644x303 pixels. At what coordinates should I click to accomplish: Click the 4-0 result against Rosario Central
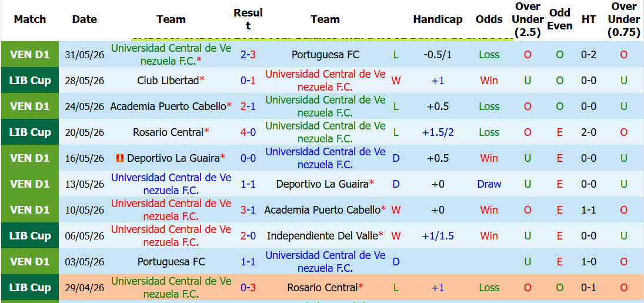click(x=248, y=132)
